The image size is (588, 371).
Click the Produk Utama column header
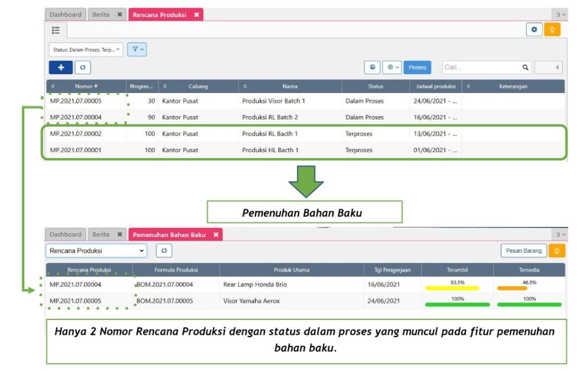pyautogui.click(x=291, y=270)
